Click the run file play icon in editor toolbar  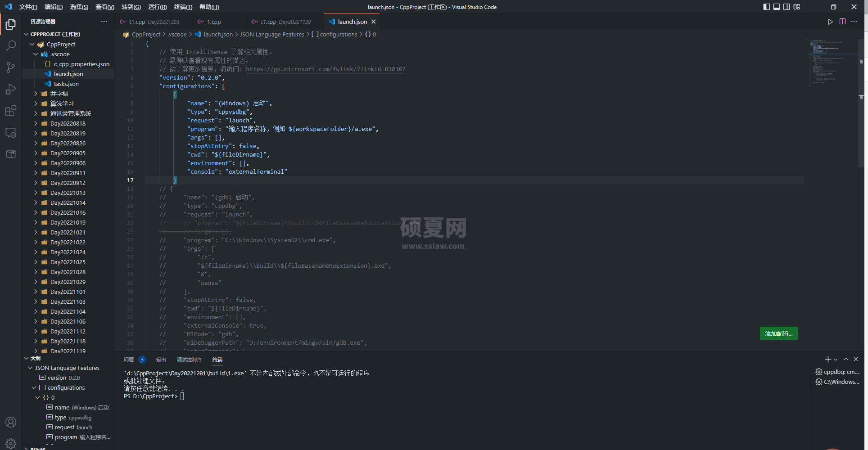coord(830,22)
